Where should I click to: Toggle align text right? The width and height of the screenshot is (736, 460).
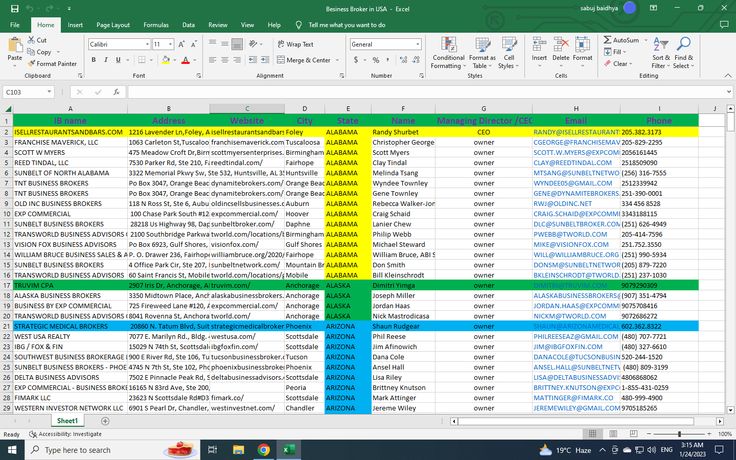pos(237,60)
